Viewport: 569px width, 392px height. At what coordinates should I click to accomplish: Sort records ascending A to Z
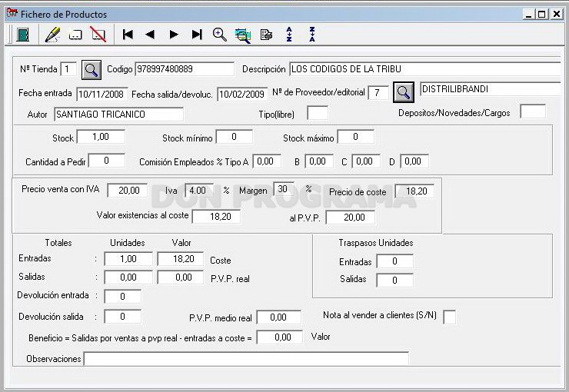click(x=289, y=34)
